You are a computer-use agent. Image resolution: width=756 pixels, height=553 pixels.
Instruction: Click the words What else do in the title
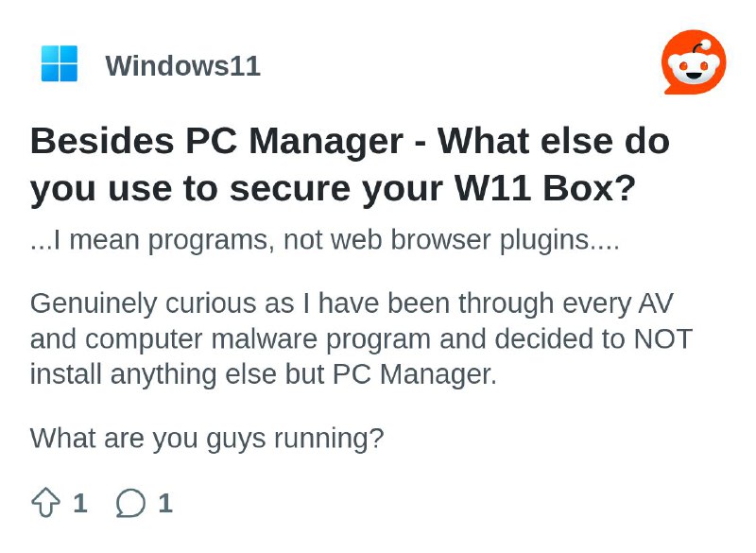tap(554, 141)
